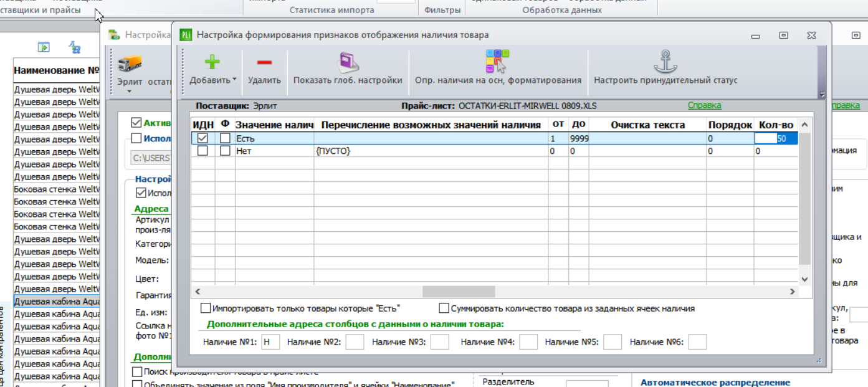
Task: Select first Боковая стенка Welt row in list
Action: click(57, 189)
